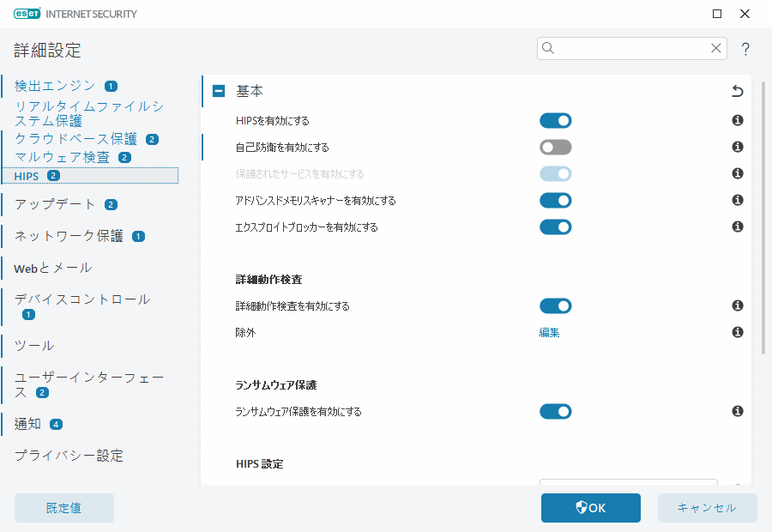Select マルウェア検査 in the sidebar

62,157
